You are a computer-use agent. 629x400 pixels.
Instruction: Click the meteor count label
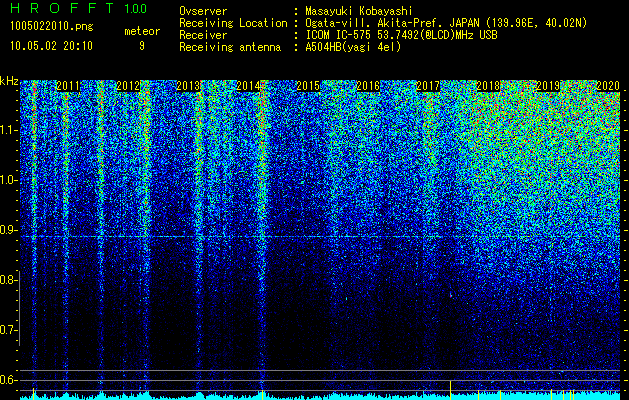tap(142, 31)
